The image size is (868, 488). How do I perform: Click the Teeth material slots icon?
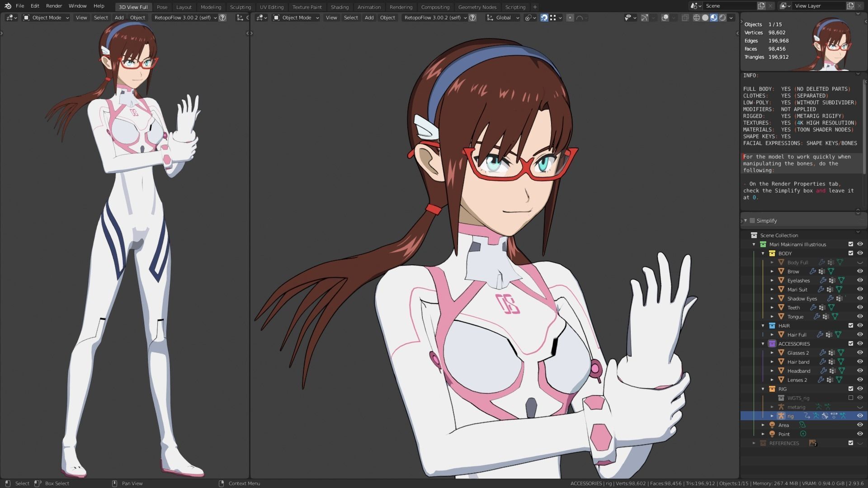click(822, 307)
